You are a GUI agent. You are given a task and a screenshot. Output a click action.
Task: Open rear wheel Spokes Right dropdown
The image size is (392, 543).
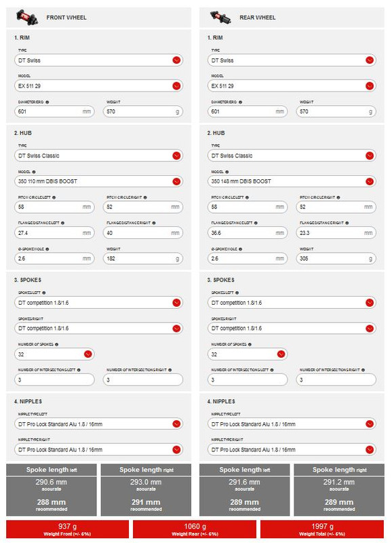[292, 329]
